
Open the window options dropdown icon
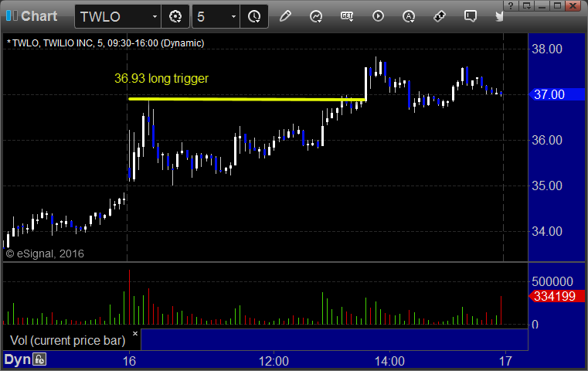click(527, 5)
